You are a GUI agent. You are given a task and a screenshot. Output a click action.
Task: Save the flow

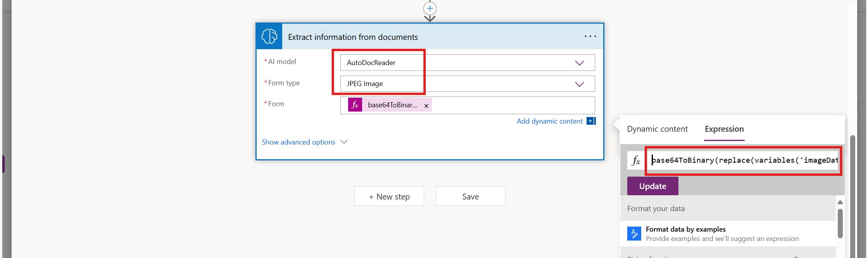(470, 196)
